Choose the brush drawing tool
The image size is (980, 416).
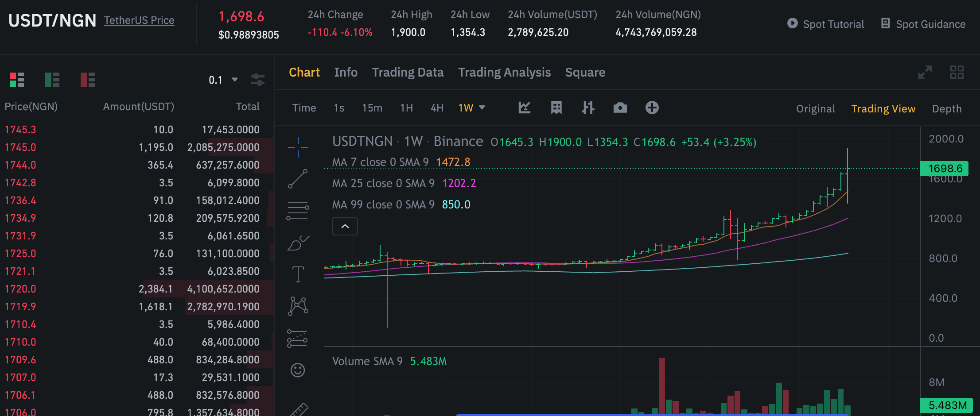(x=298, y=243)
